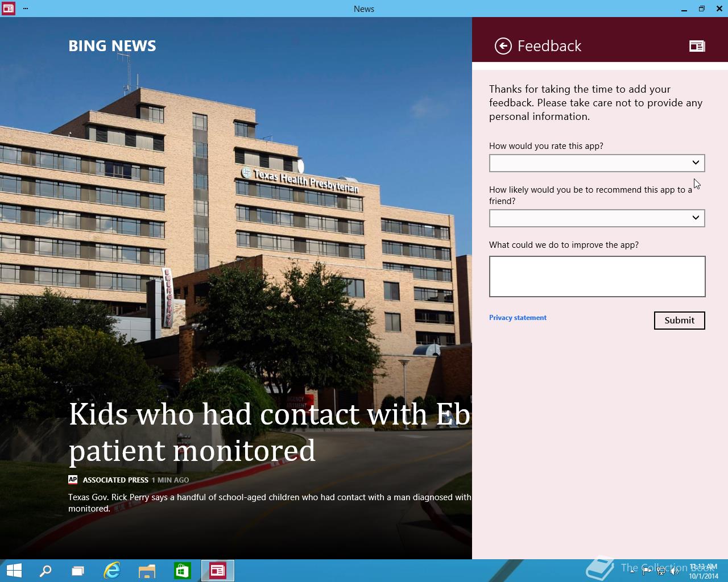Open the Privacy statement link
The height and width of the screenshot is (582, 728).
coord(518,318)
